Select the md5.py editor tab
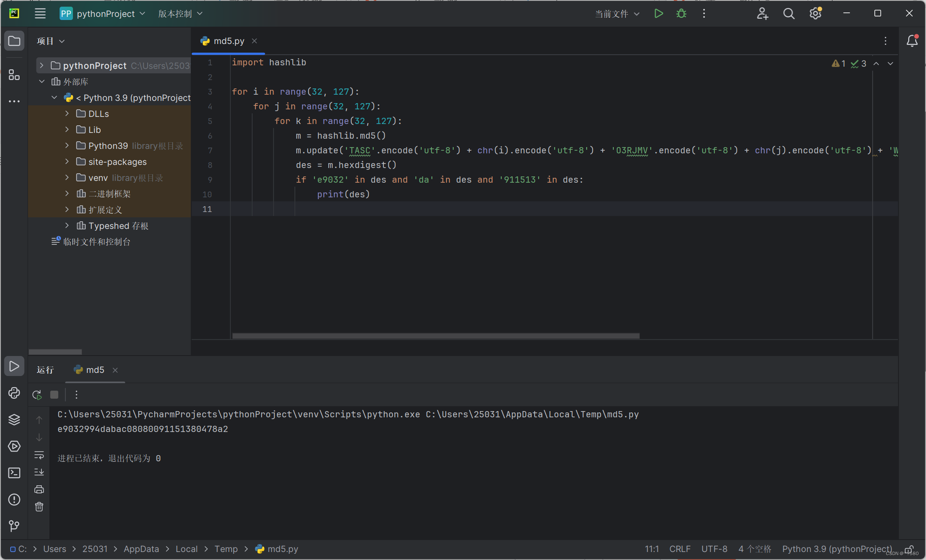The height and width of the screenshot is (560, 926). [229, 41]
